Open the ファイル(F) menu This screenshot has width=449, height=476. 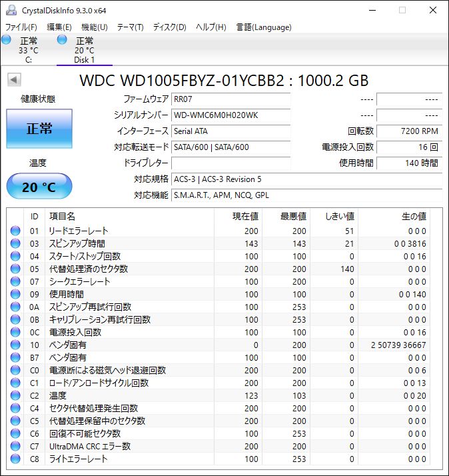click(x=21, y=27)
